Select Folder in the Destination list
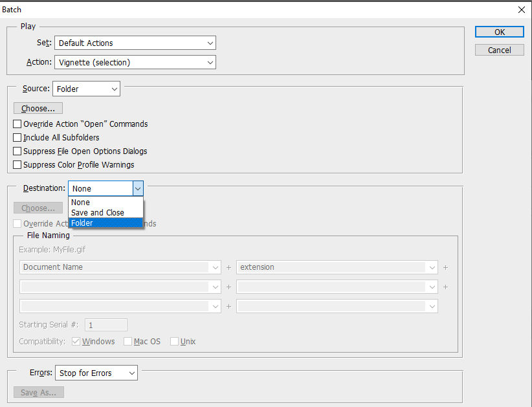The image size is (532, 407). click(x=105, y=223)
